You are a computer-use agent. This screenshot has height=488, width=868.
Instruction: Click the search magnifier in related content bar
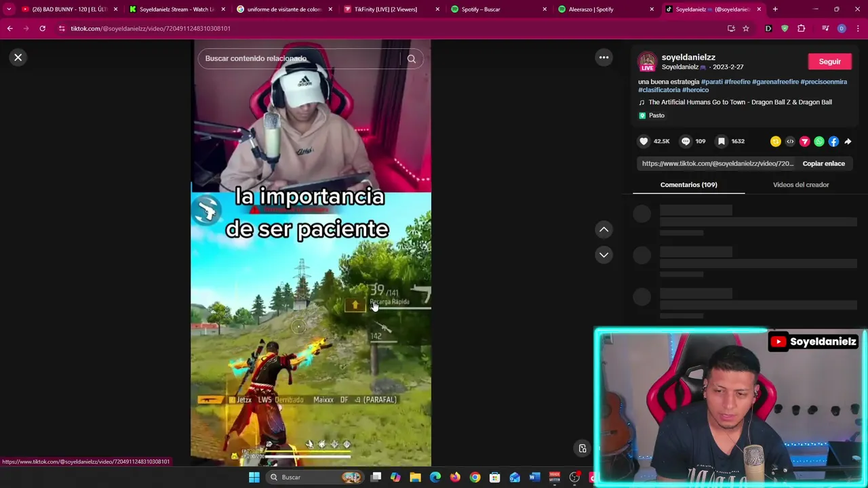click(x=411, y=59)
